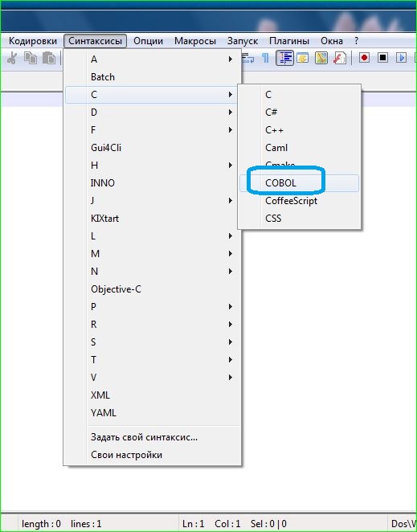Select Batch syntax

coord(153,77)
